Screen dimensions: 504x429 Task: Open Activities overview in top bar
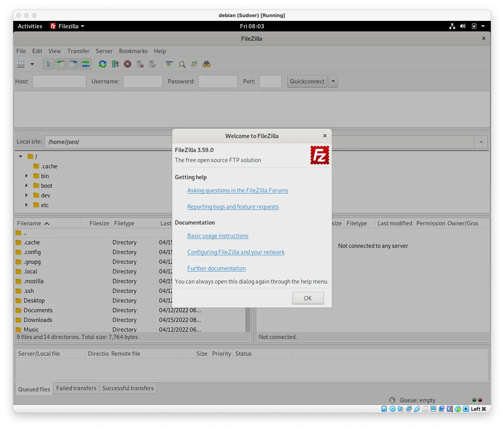[x=30, y=26]
